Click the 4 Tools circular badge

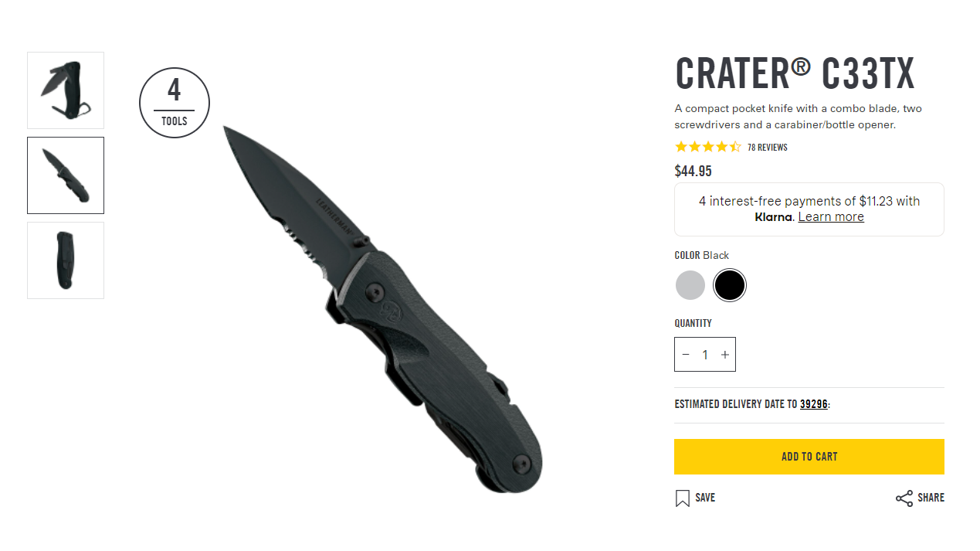pos(175,103)
